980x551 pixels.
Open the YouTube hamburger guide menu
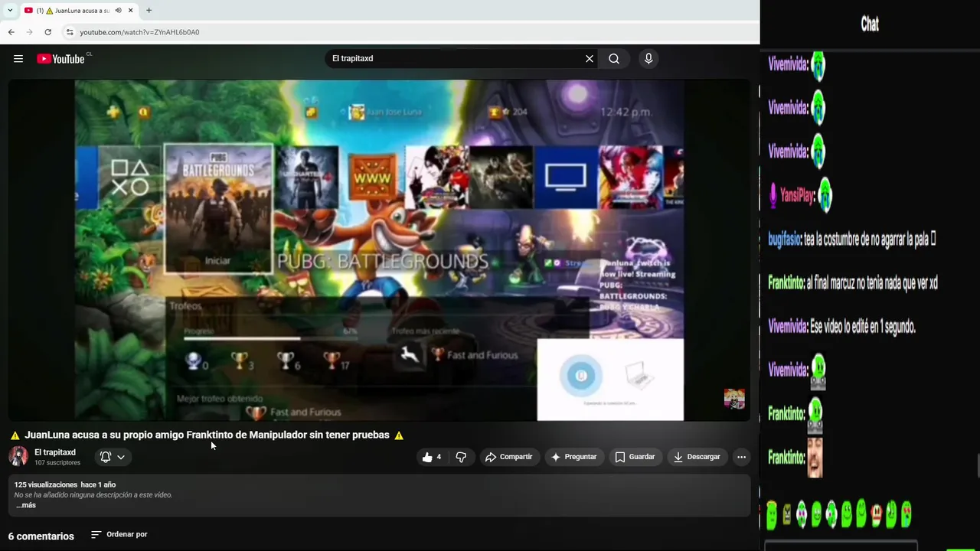click(18, 59)
